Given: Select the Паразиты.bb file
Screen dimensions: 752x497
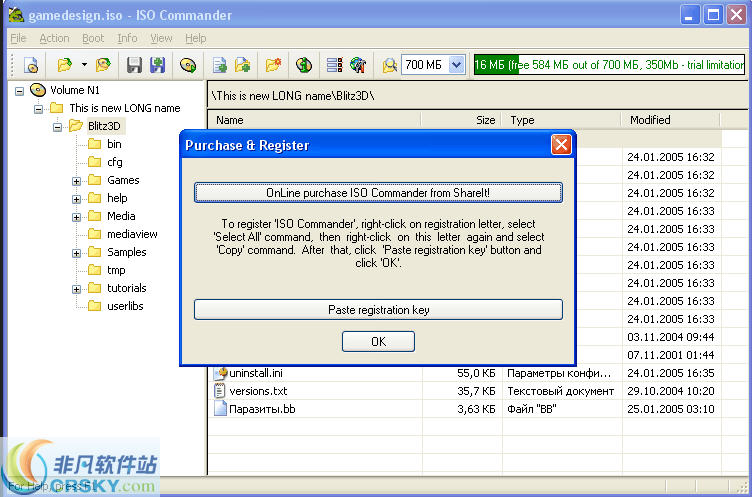Looking at the screenshot, I should (x=262, y=409).
